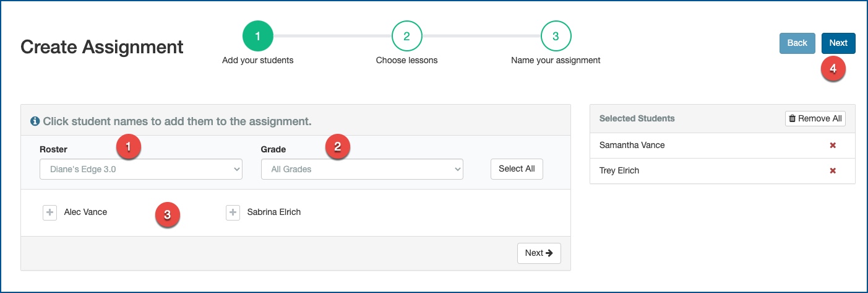Click the blue Next button at top
Viewport: 868px width, 293px height.
pyautogui.click(x=838, y=43)
